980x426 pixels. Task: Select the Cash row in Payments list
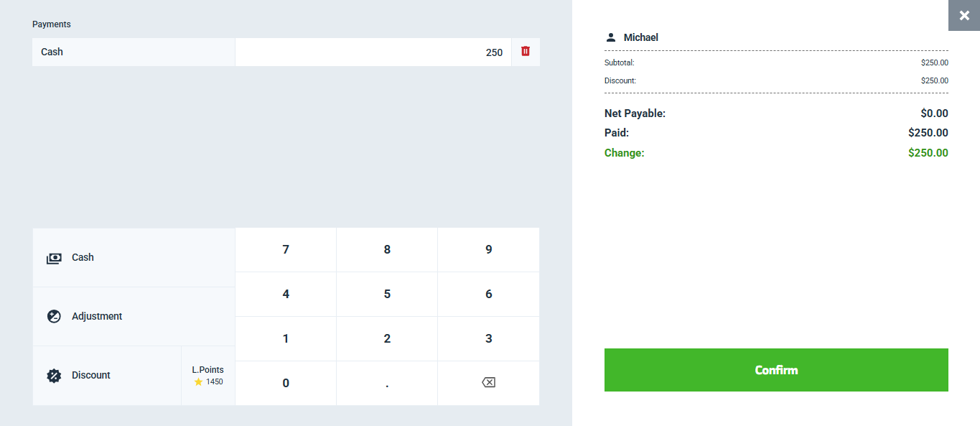[134, 52]
